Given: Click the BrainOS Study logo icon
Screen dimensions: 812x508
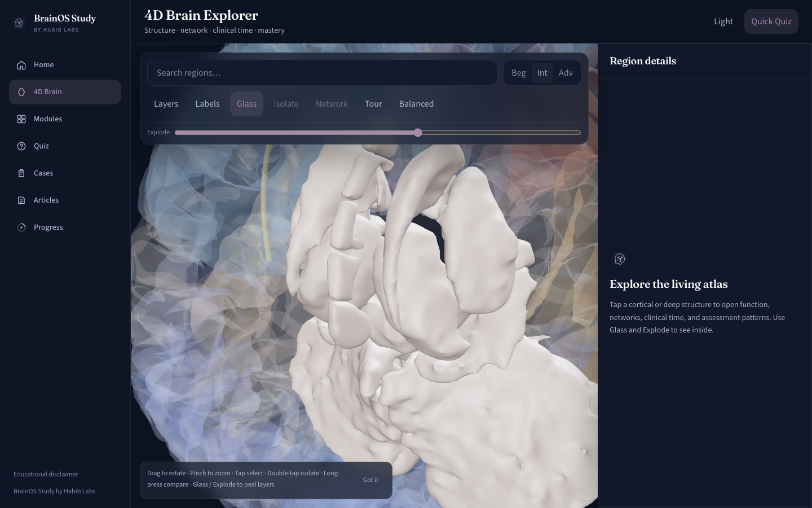Looking at the screenshot, I should pyautogui.click(x=19, y=23).
